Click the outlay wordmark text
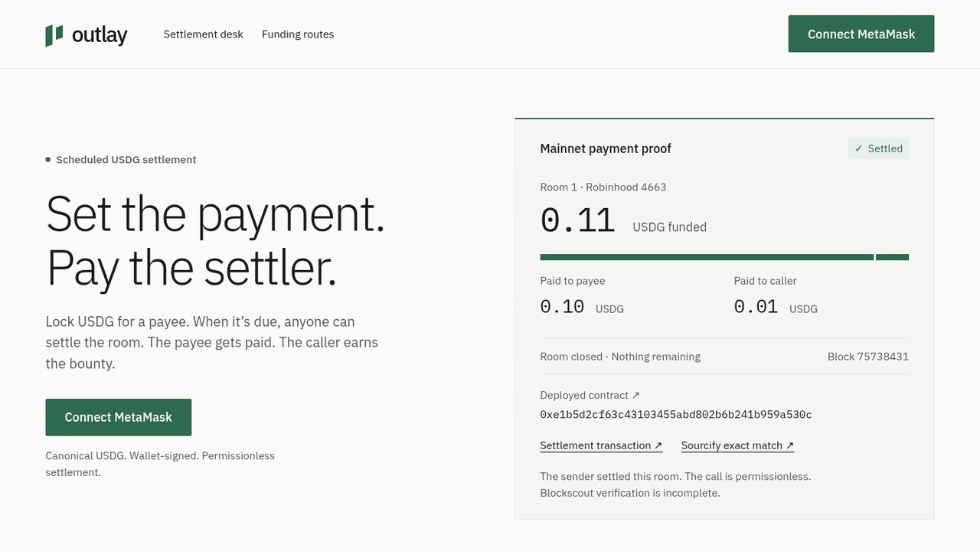The image size is (980, 551). 100,35
